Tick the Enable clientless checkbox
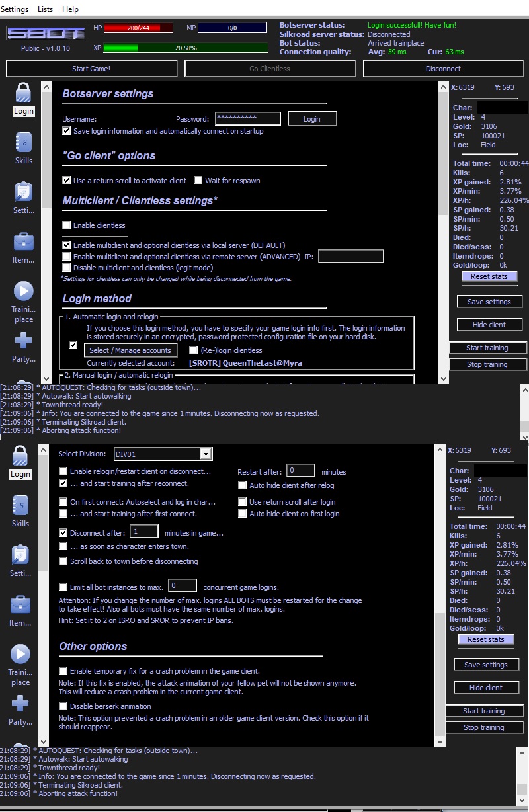 [66, 225]
